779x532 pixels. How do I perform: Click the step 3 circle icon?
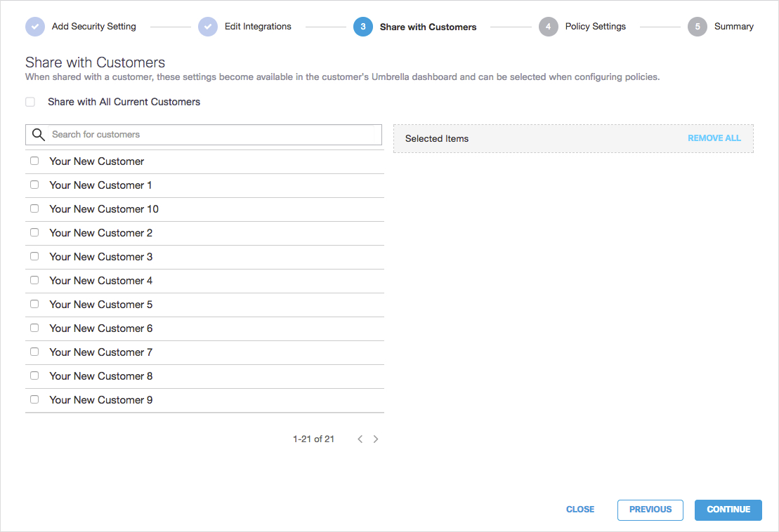pyautogui.click(x=363, y=27)
